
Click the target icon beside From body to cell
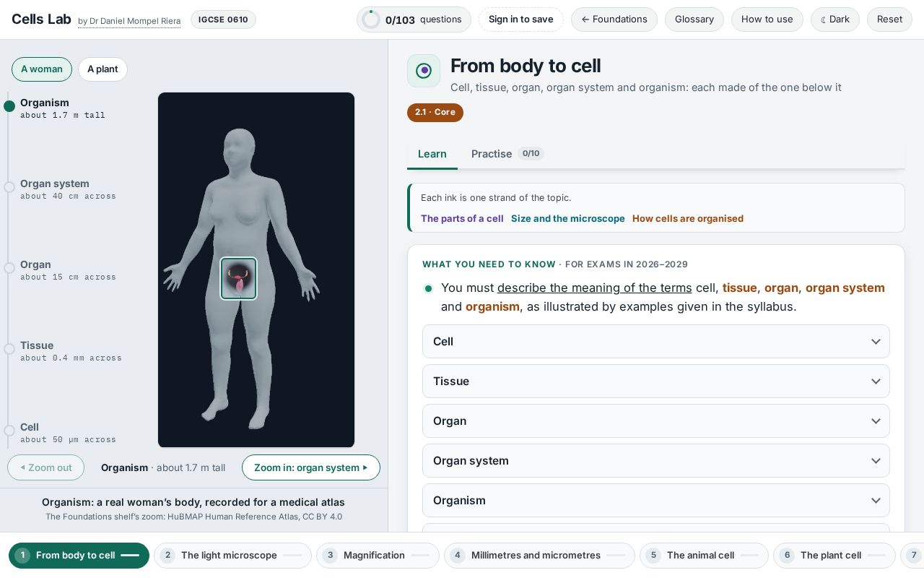[x=424, y=71]
